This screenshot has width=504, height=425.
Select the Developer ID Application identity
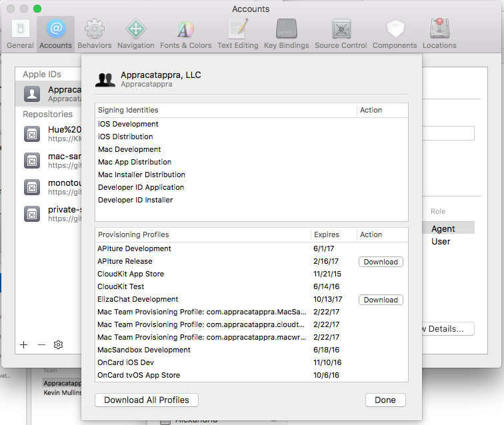[251, 187]
